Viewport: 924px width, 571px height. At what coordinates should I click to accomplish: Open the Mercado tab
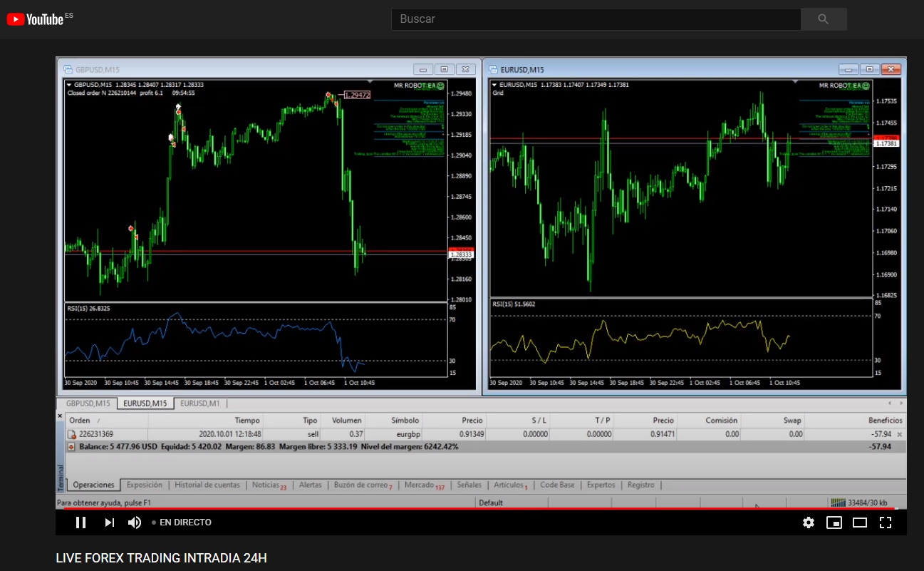424,485
